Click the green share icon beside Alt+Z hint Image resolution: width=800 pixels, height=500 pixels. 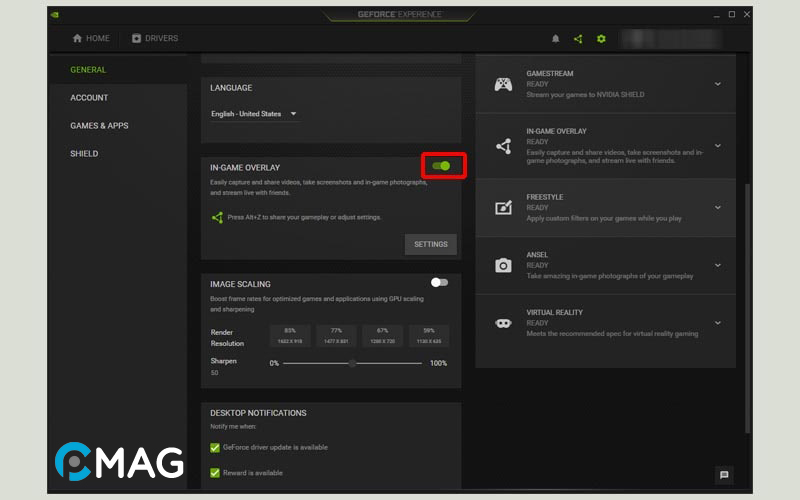[x=217, y=217]
